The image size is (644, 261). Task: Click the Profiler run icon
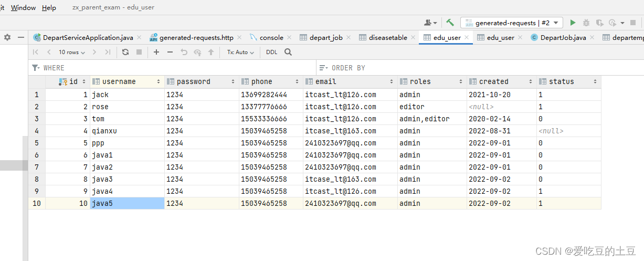[x=612, y=23]
